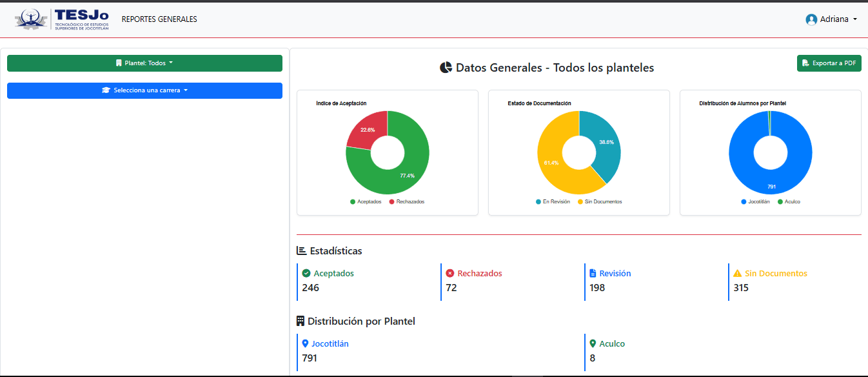Click the Distribución por Plantel heading
Viewport: 868px width, 377px height.
[x=361, y=321]
